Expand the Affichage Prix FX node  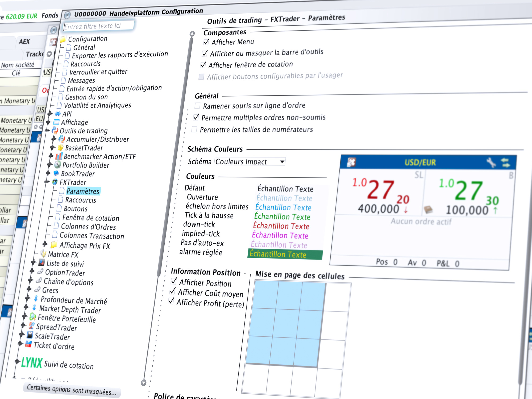point(45,244)
